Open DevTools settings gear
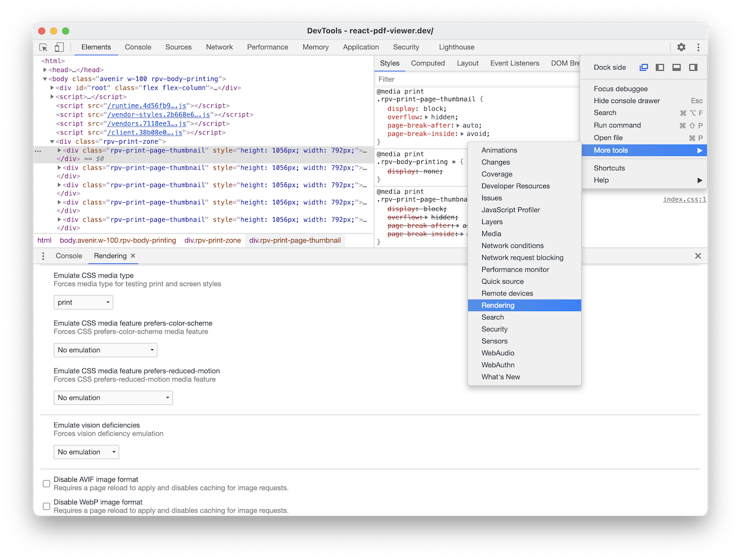741x560 pixels. (x=681, y=47)
